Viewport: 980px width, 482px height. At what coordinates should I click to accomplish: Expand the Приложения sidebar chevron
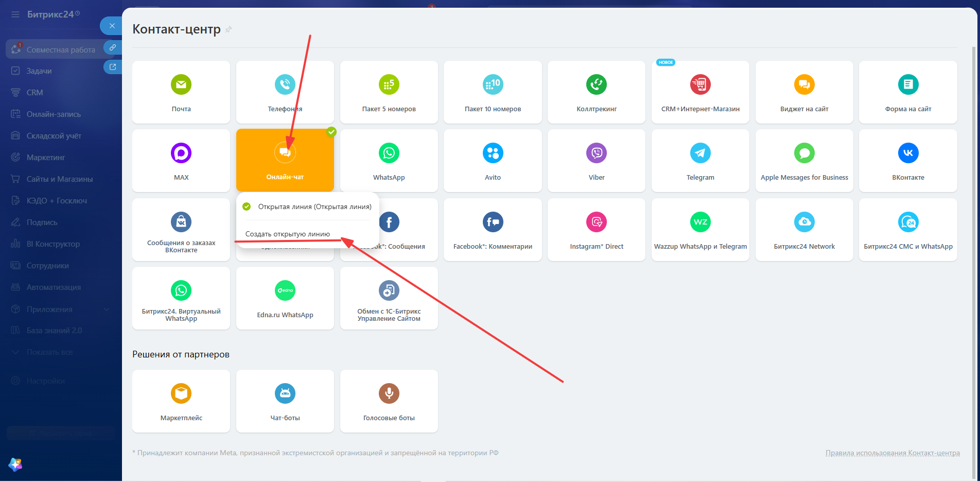pos(107,309)
